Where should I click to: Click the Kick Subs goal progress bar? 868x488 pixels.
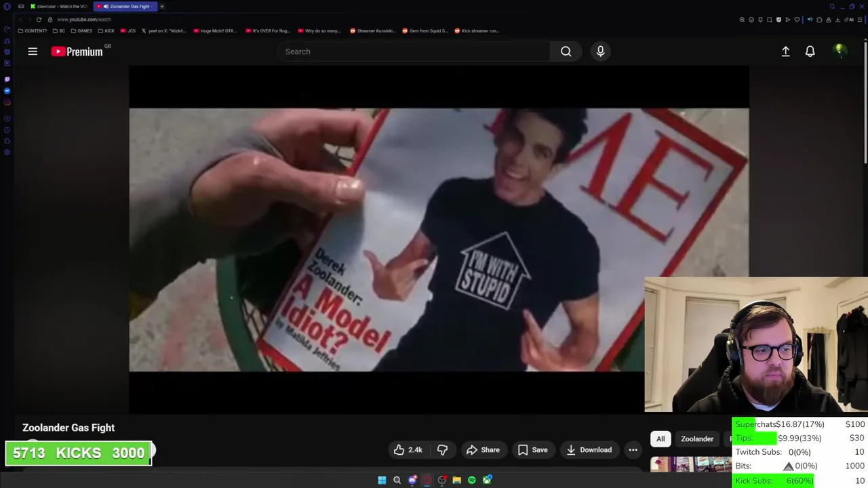coord(800,481)
